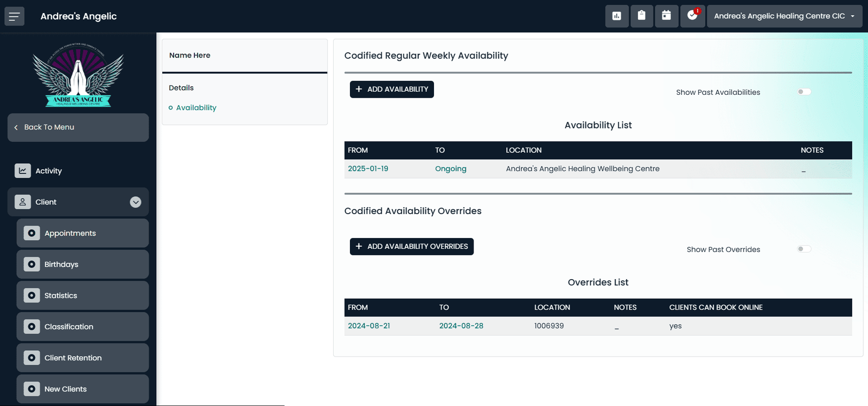Select Availability in the Details panel
This screenshot has width=868, height=406.
click(196, 108)
